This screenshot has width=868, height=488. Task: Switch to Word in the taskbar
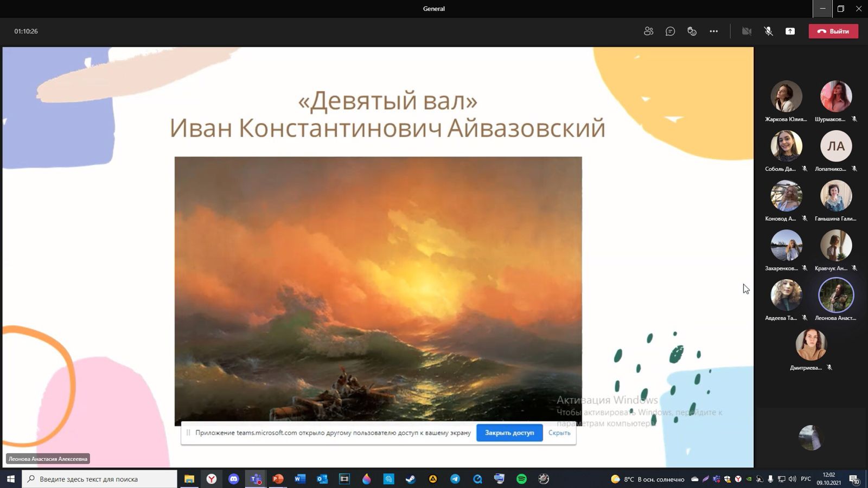(x=300, y=479)
